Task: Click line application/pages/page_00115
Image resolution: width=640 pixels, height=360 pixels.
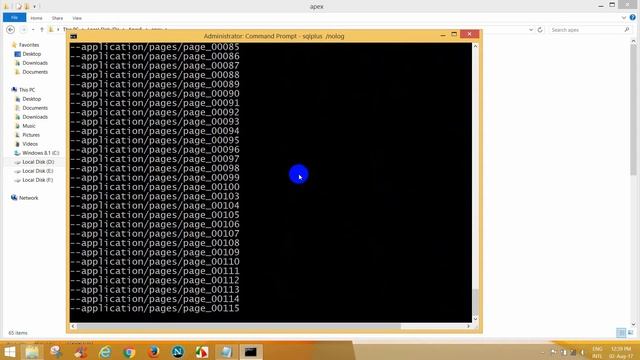Action: 155,308
